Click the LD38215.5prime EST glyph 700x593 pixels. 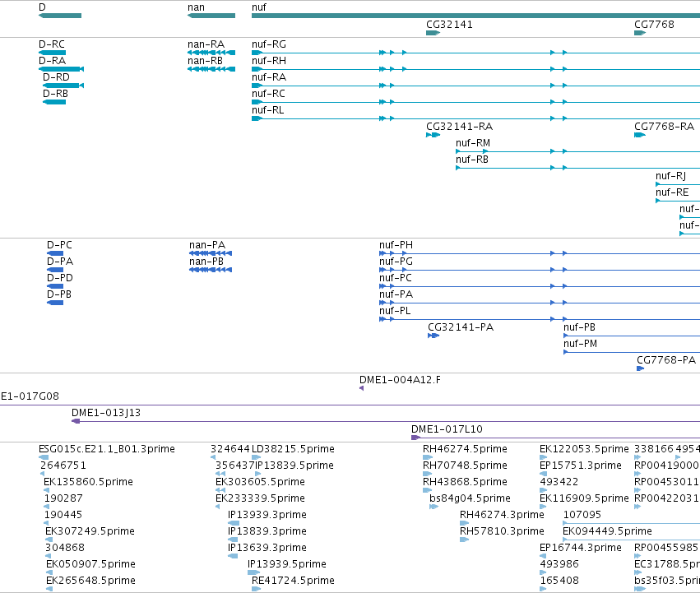click(x=257, y=457)
